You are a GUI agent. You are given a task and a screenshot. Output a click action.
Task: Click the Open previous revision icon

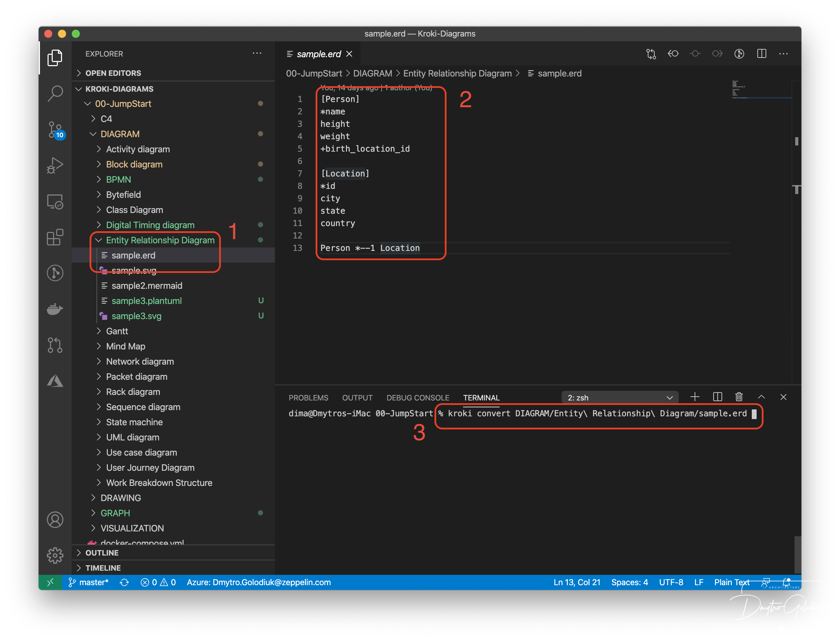[673, 54]
